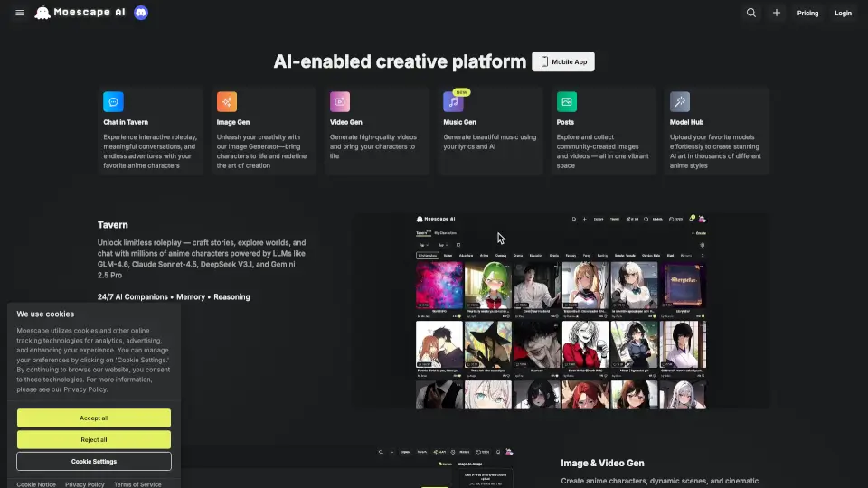Reject all cookies
Screen dimensions: 868x488
click(x=94, y=439)
